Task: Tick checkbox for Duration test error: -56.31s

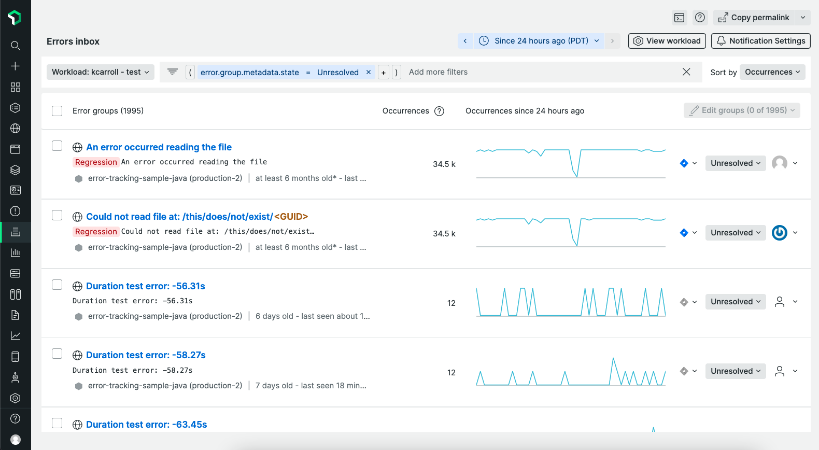Action: click(57, 285)
